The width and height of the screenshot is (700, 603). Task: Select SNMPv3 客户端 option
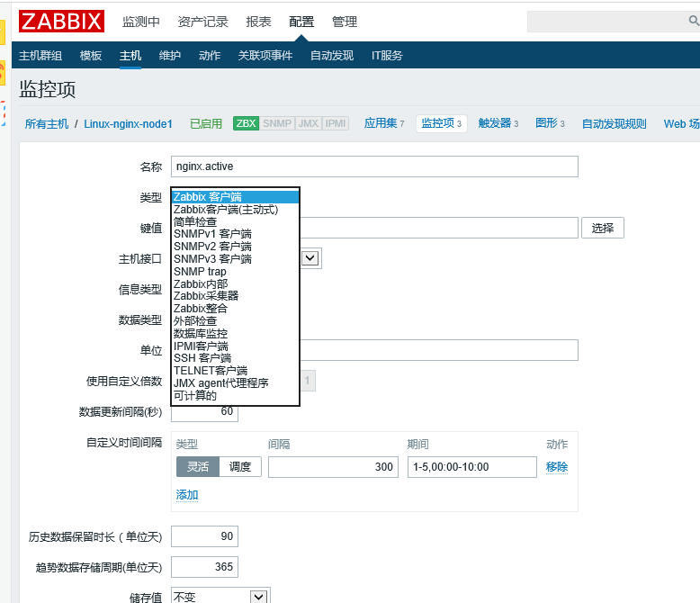[235, 259]
